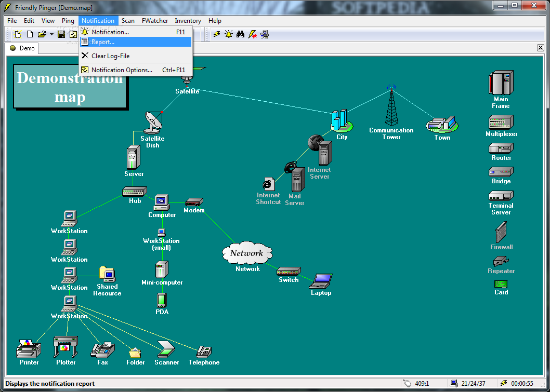This screenshot has width=550, height=392.
Task: Open the Help menu
Action: (215, 21)
